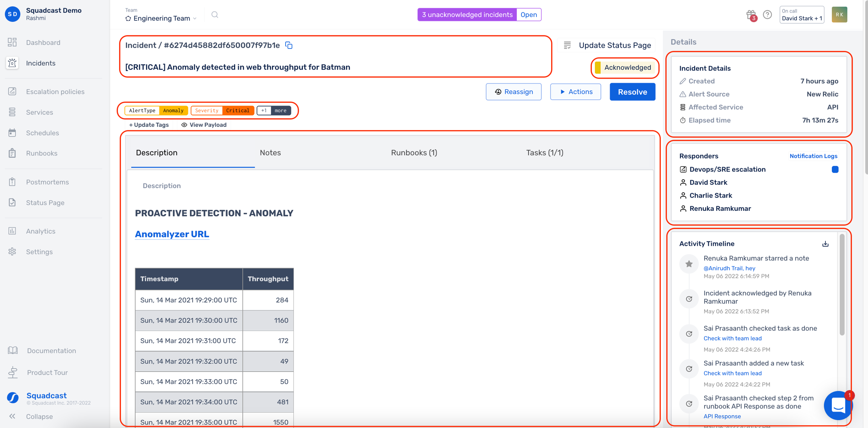Click the AlertType Anomaly tag
Screen dimensions: 868x428
tap(156, 110)
